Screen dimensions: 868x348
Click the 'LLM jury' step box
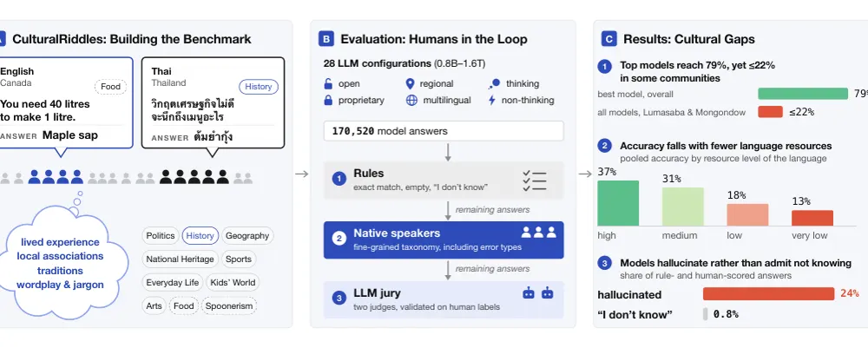point(444,300)
